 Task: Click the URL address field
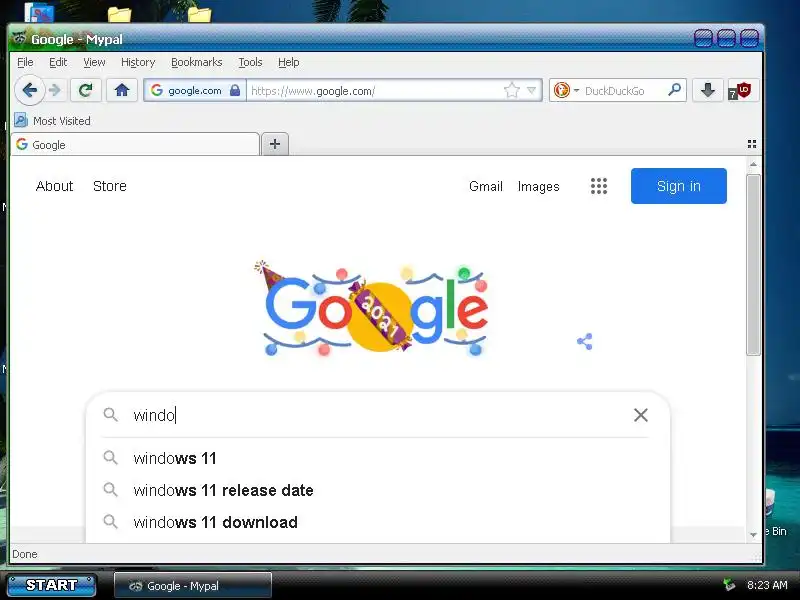pos(375,91)
